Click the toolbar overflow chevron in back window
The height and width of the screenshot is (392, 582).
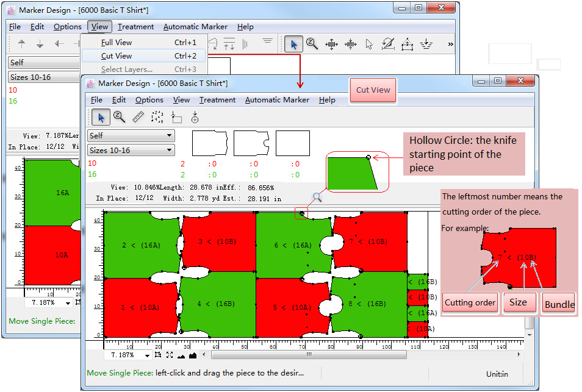[x=450, y=44]
